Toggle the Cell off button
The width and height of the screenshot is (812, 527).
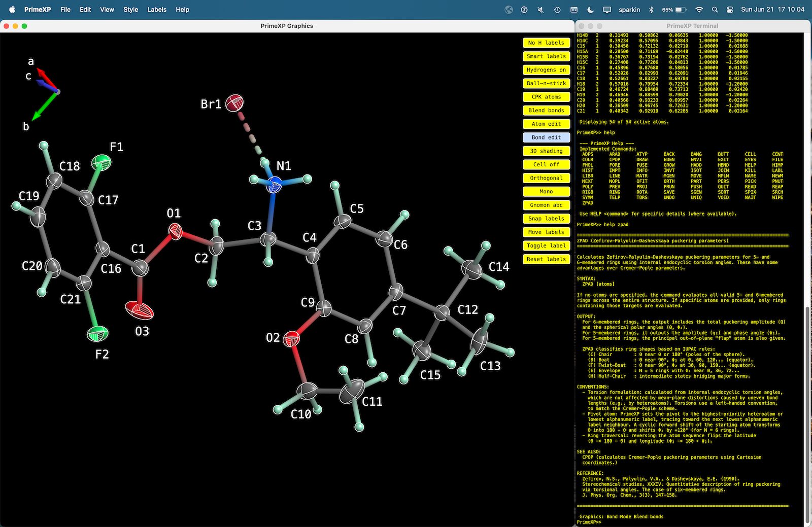point(546,164)
